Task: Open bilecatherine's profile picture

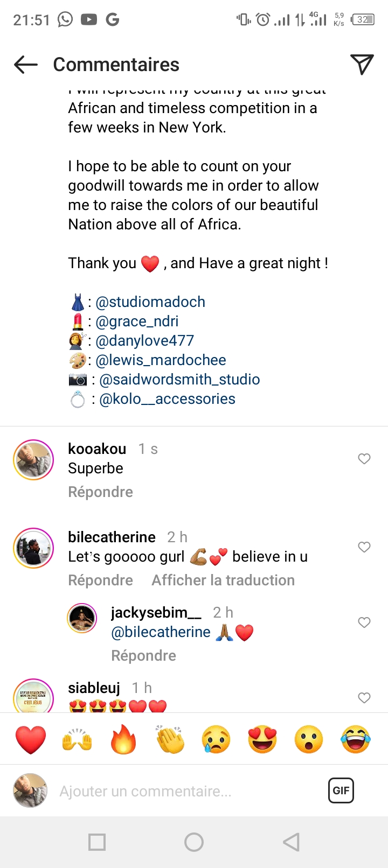Action: (33, 548)
